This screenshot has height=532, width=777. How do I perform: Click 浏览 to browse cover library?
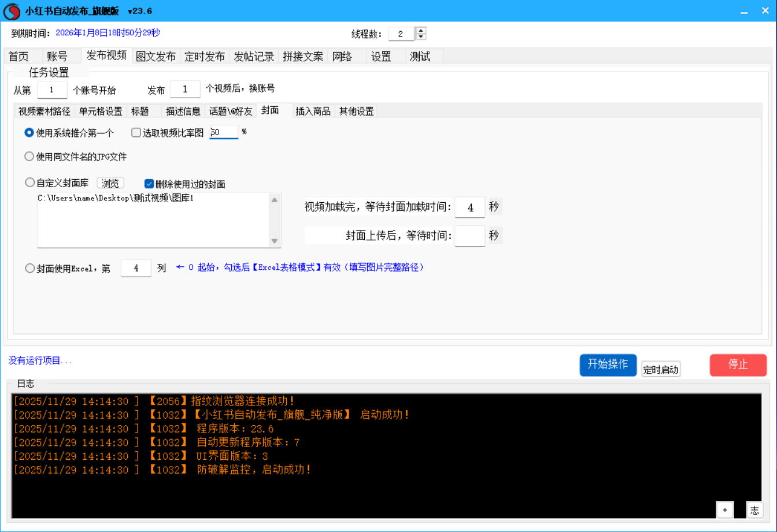tap(110, 183)
